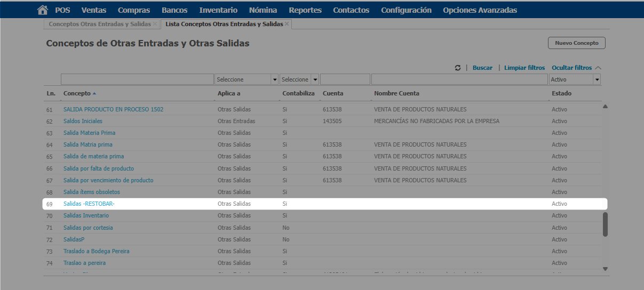Image resolution: width=644 pixels, height=290 pixels.
Task: Open the Inventario menu
Action: (x=218, y=10)
